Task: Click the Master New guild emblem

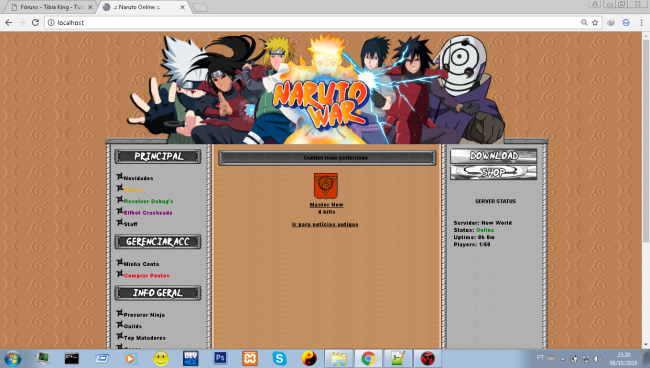Action: (326, 186)
